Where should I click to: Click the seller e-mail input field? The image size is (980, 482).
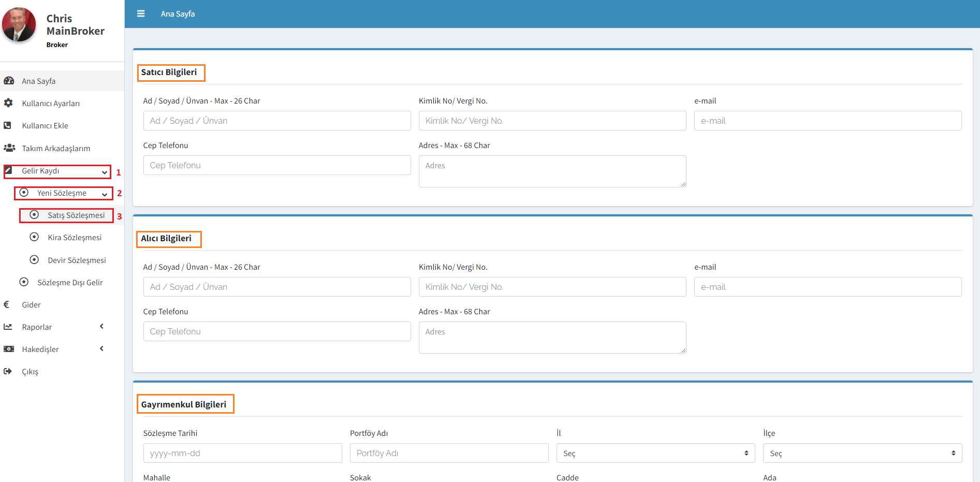point(827,121)
